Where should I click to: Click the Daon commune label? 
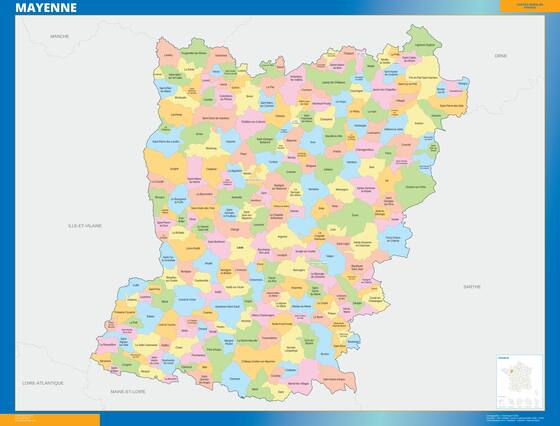coord(281,392)
